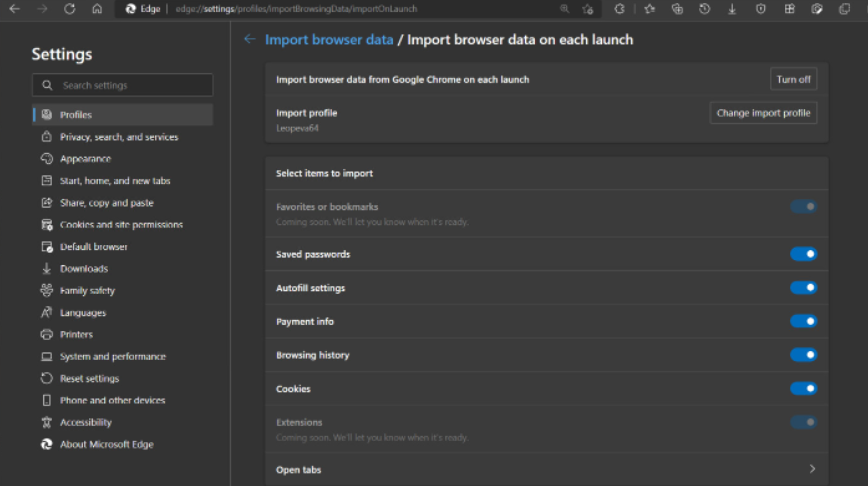Click the Accessibility figure icon
The height and width of the screenshot is (486, 868).
click(46, 422)
